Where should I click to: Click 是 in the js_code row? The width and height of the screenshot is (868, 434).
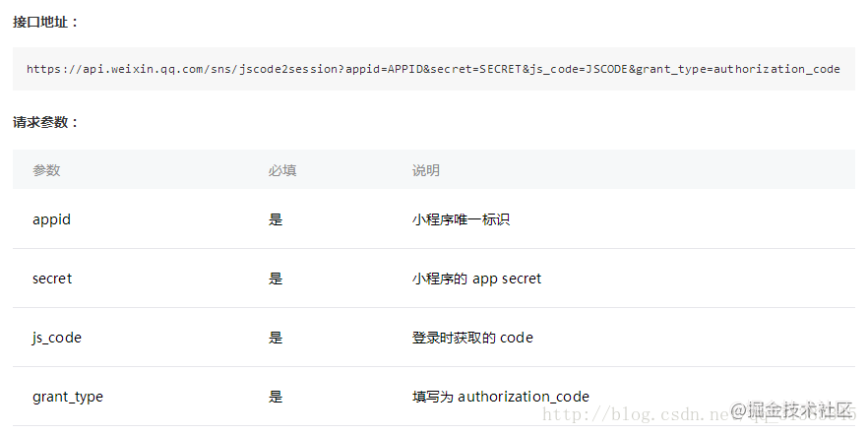[276, 338]
